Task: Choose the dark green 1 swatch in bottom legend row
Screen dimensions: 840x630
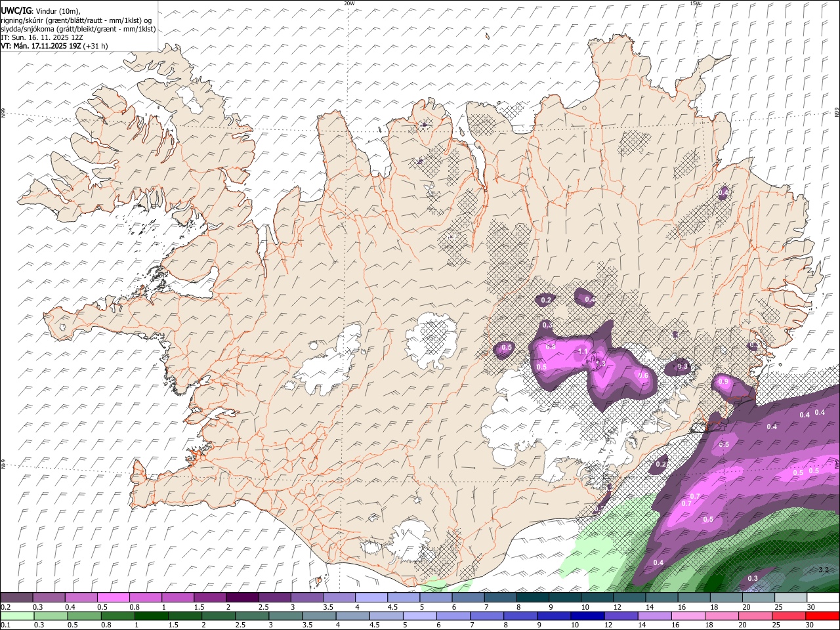Action: pyautogui.click(x=152, y=616)
